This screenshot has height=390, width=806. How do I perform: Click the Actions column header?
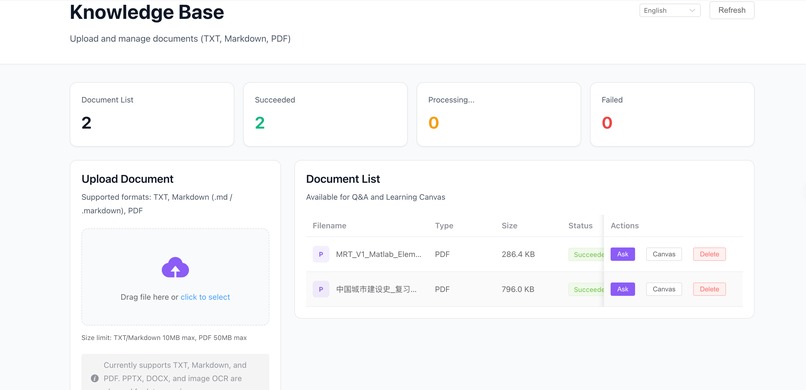[x=625, y=226]
